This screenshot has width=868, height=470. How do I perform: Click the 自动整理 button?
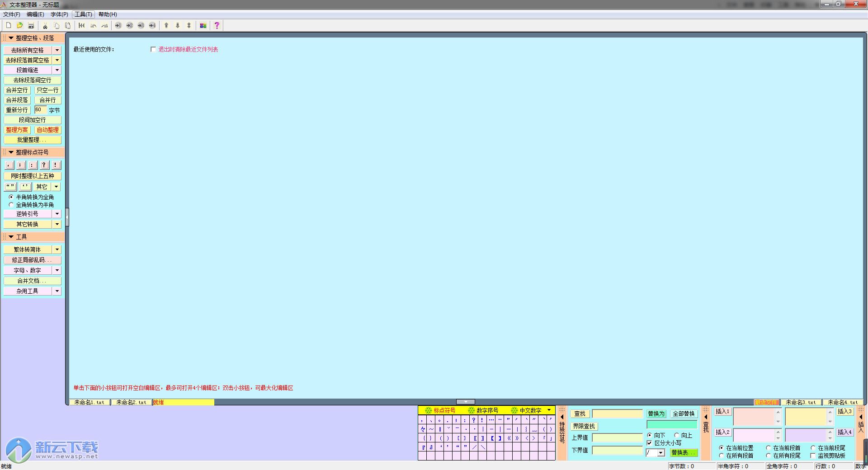click(x=47, y=130)
